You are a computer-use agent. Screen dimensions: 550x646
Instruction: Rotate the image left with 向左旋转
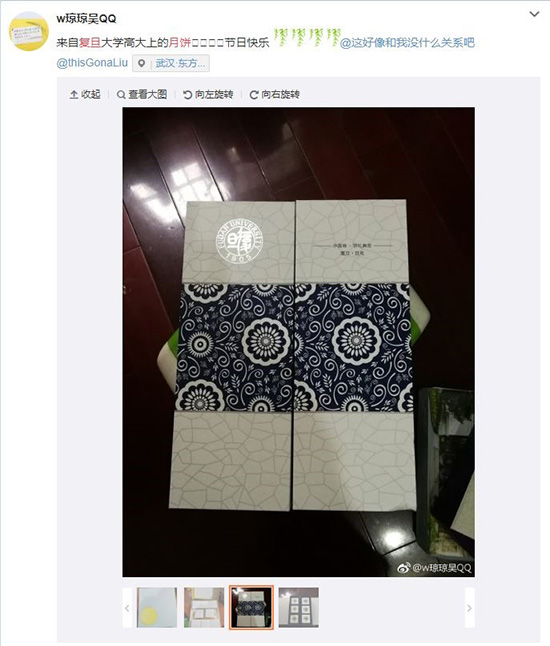pos(208,94)
